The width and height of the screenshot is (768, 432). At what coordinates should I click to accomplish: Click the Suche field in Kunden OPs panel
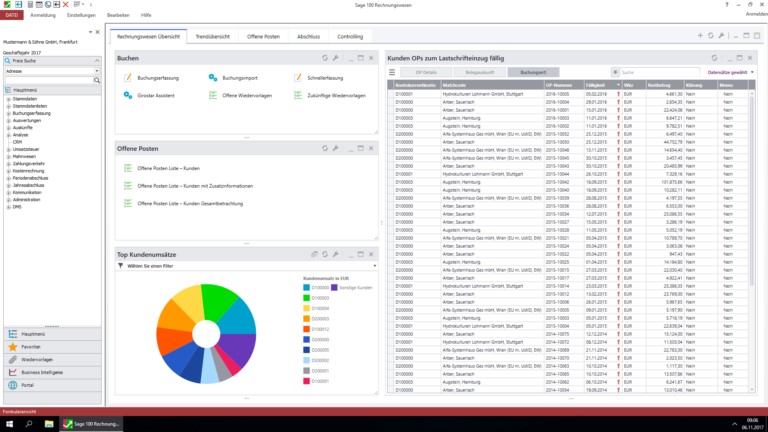[x=655, y=72]
